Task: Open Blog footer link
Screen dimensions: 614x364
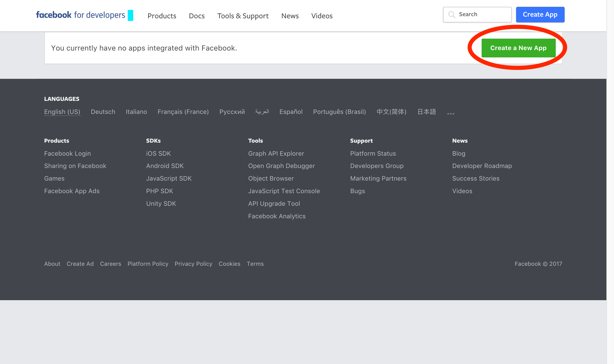Action: pyautogui.click(x=459, y=154)
